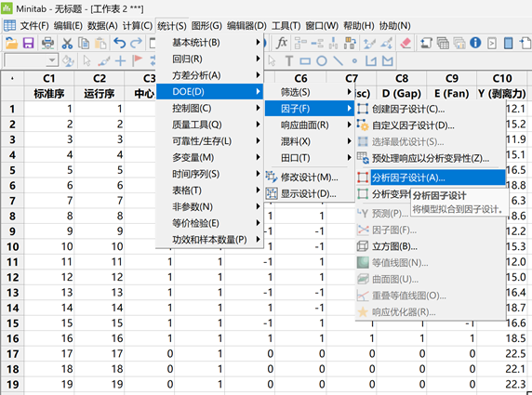Select the polyline drawing tool
Viewport: 532px width, 395px height.
[371, 61]
